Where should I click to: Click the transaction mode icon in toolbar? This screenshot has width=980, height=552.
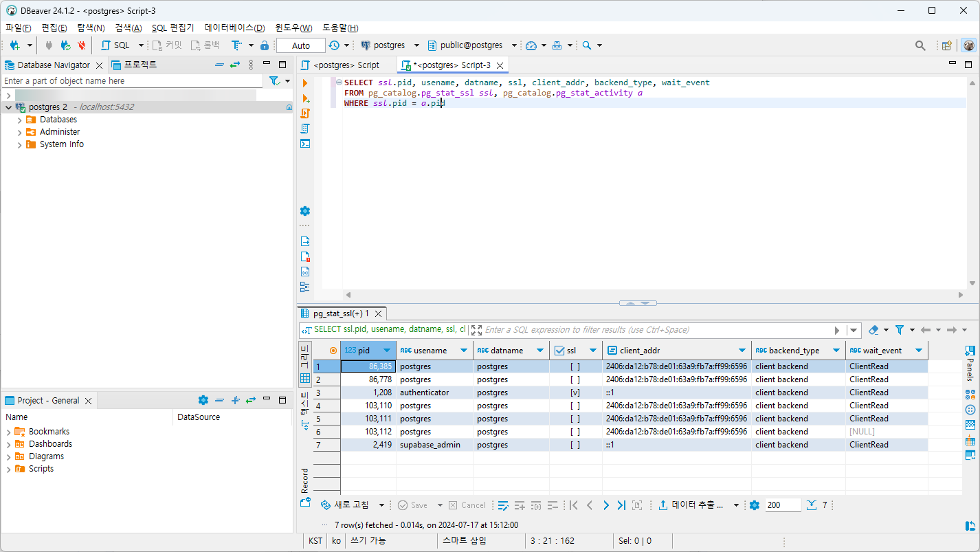point(236,45)
